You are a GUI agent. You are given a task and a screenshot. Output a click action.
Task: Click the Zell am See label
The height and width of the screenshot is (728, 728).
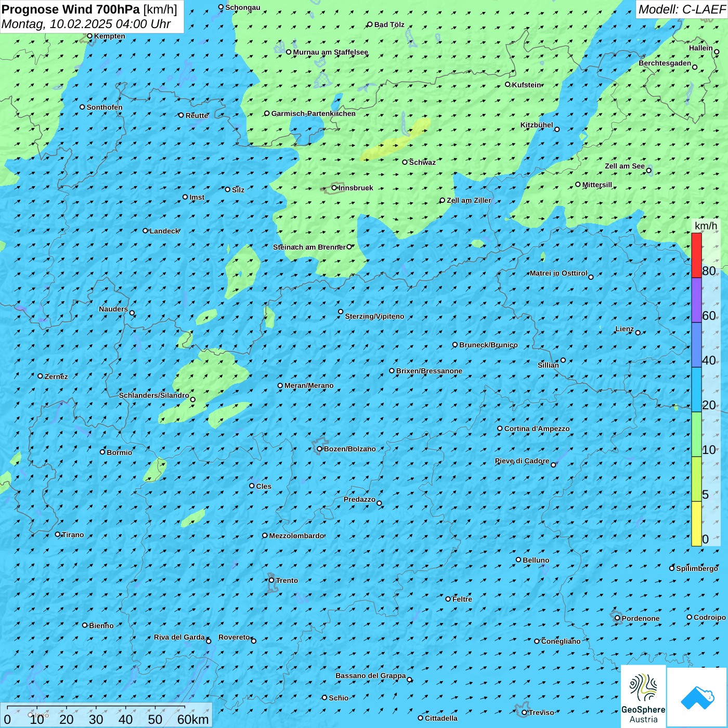coord(625,166)
